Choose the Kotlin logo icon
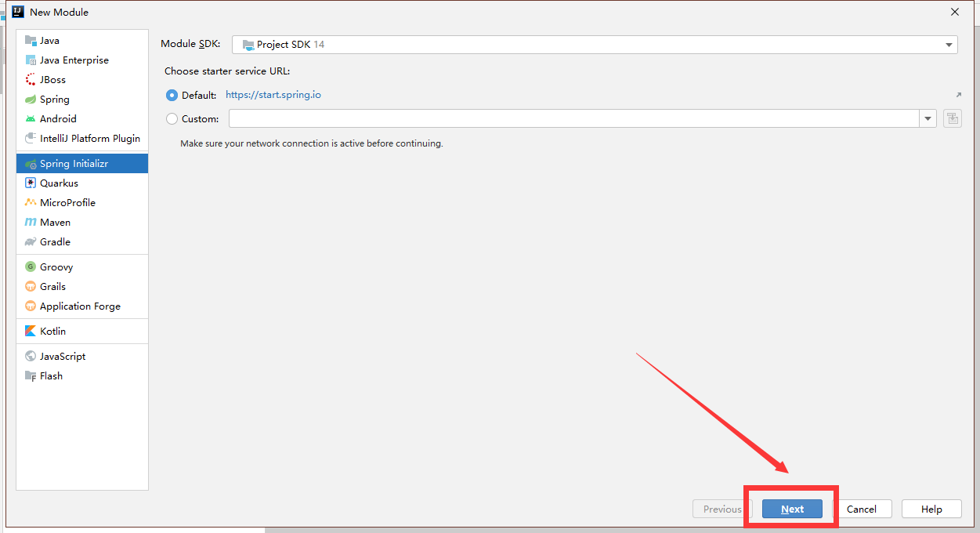980x533 pixels. [31, 332]
